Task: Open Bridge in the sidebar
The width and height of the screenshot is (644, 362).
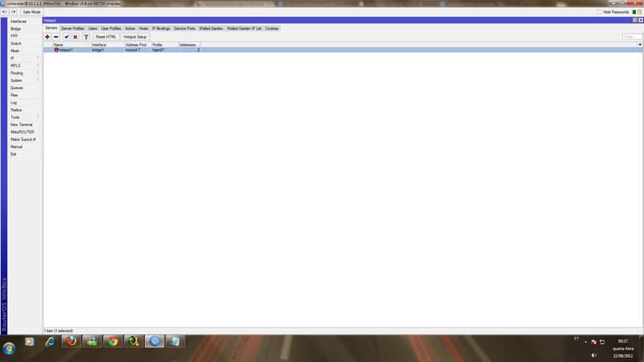Action: 25,29
